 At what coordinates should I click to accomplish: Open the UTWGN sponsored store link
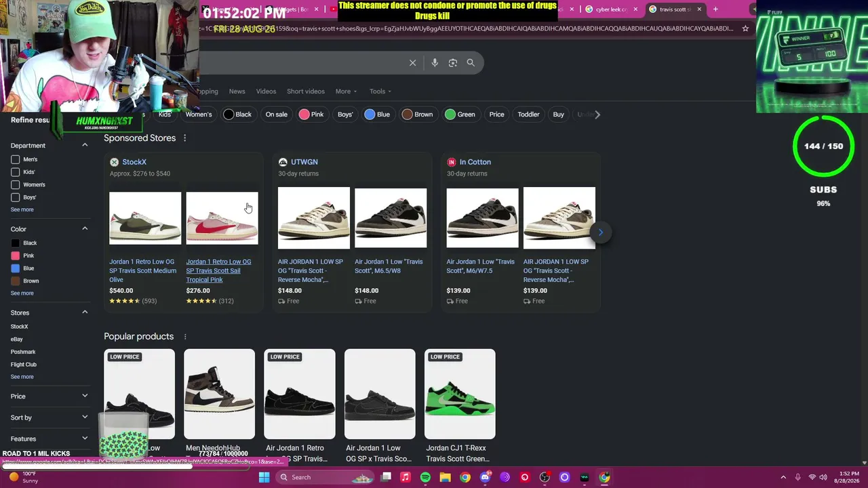(304, 162)
